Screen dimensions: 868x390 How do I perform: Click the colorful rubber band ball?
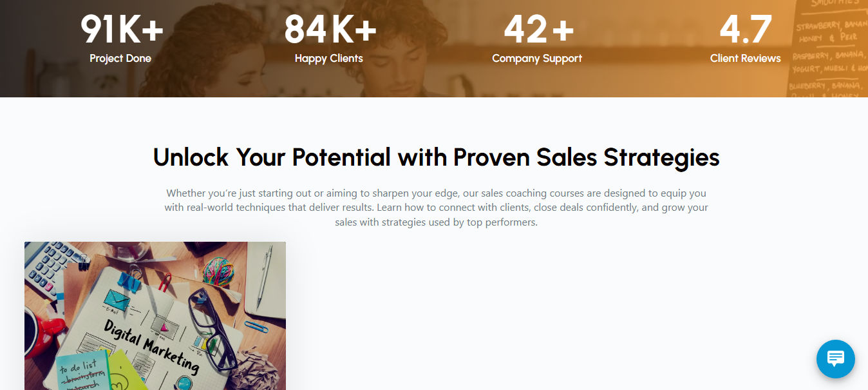click(x=218, y=271)
